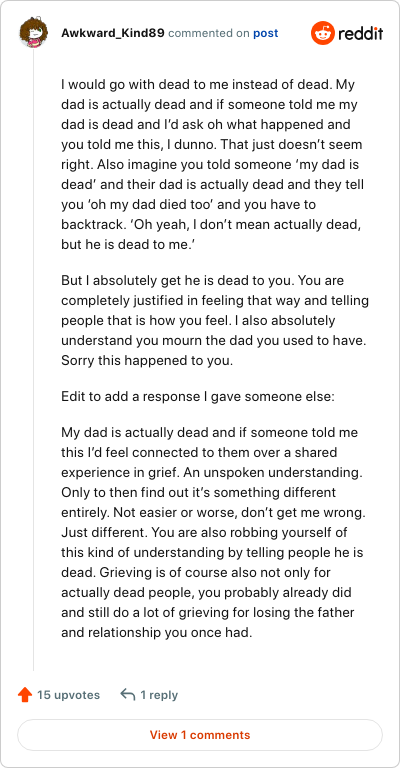Click the paragraph starting "I would go with dead"
400x768 pixels.
(x=213, y=165)
